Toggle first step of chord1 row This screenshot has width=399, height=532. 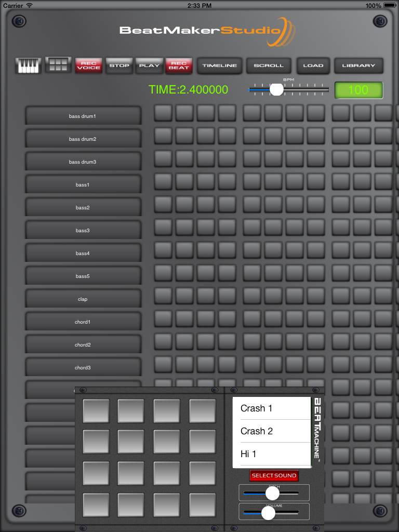163,318
